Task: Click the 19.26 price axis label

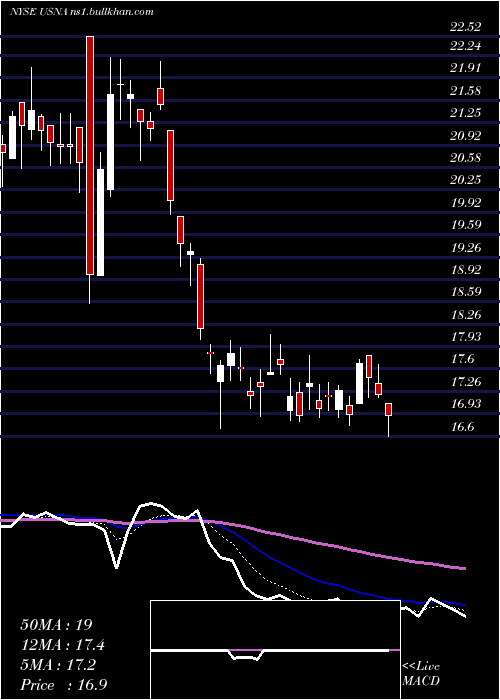Action: tap(466, 247)
